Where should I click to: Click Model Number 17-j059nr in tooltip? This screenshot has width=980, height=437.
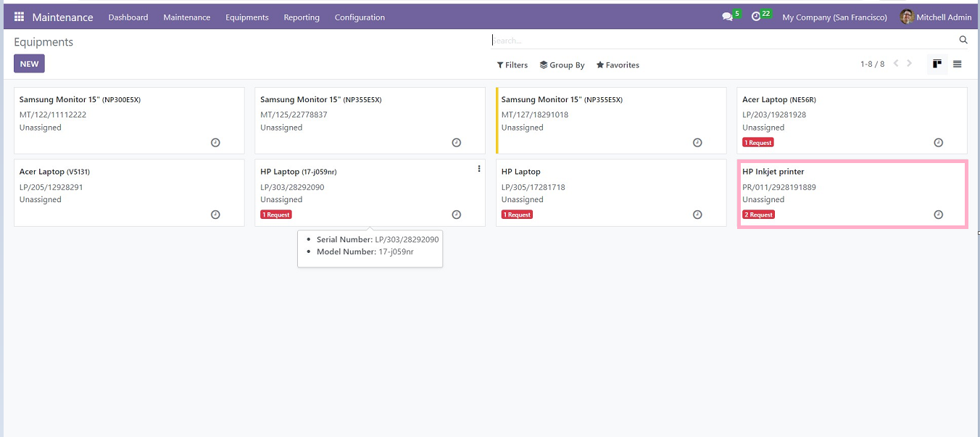[365, 251]
